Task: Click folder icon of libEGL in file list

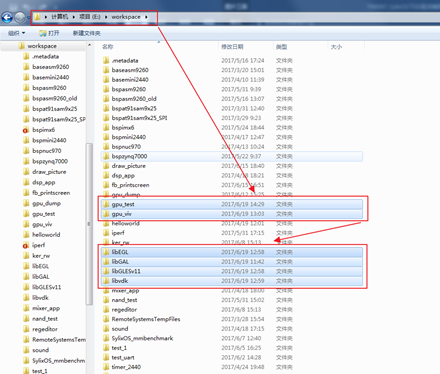Action: pyautogui.click(x=106, y=252)
